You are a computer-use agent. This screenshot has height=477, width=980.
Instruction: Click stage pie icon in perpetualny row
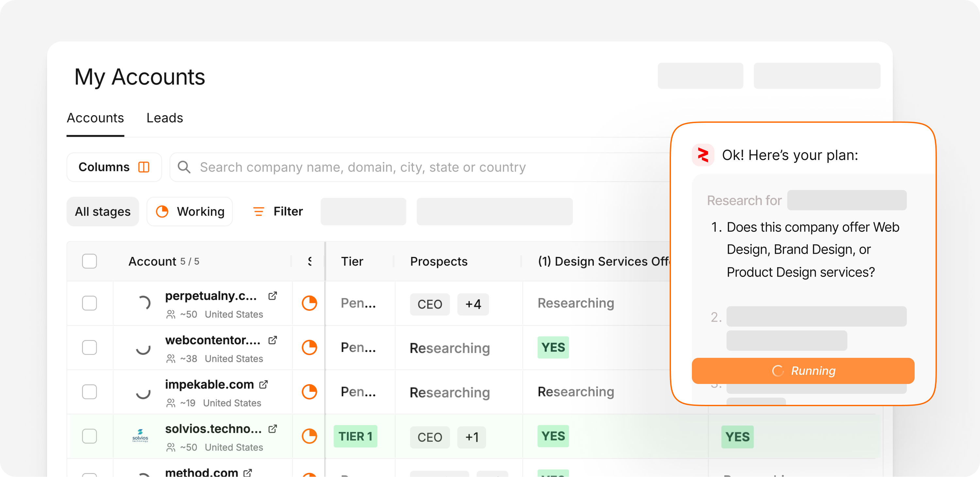coord(309,303)
